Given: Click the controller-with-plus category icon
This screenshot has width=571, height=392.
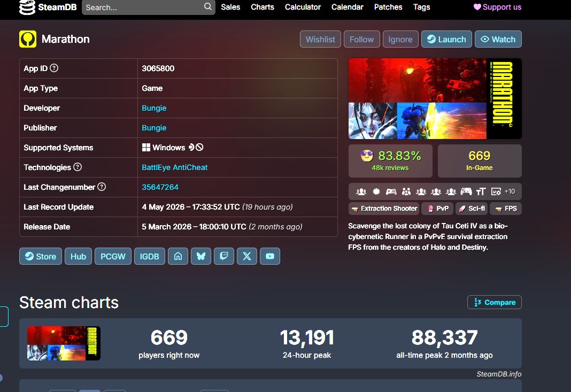Looking at the screenshot, I should (x=391, y=191).
